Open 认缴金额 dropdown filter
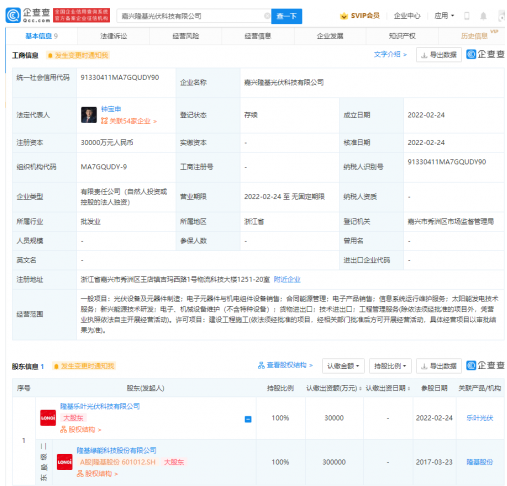The width and height of the screenshot is (507, 486). click(343, 366)
